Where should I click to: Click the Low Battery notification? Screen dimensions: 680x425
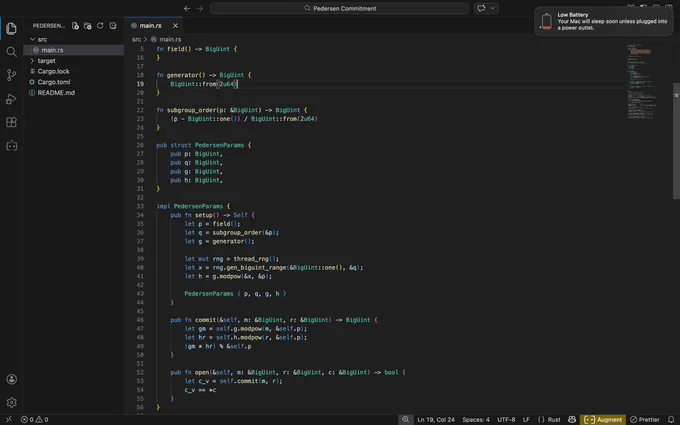[x=604, y=21]
